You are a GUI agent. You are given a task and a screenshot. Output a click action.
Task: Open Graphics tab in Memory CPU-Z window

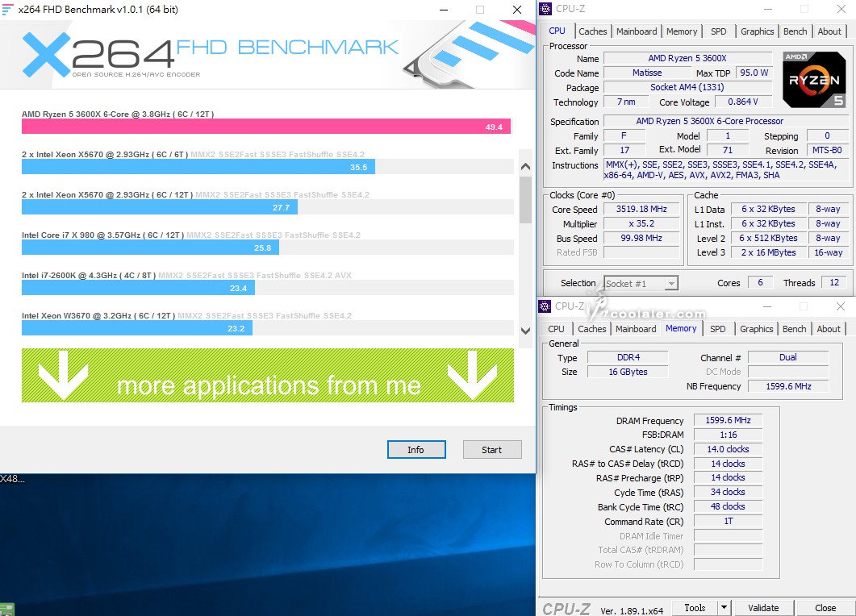click(756, 329)
